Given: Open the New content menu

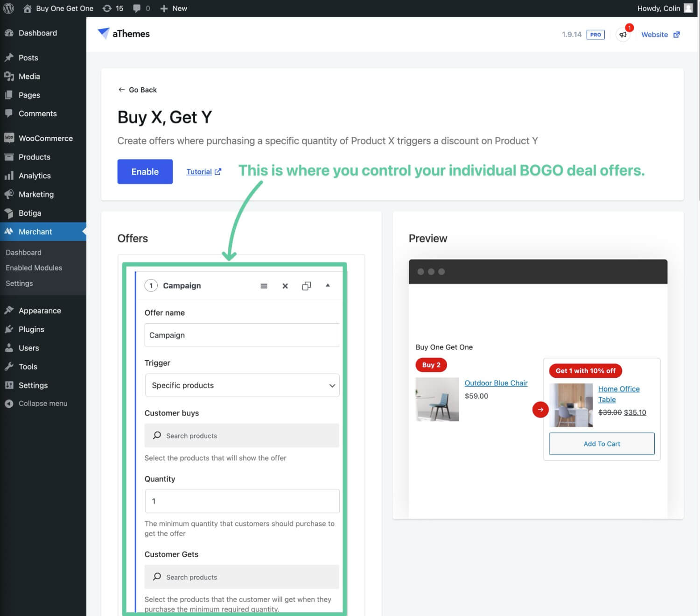Looking at the screenshot, I should [174, 8].
